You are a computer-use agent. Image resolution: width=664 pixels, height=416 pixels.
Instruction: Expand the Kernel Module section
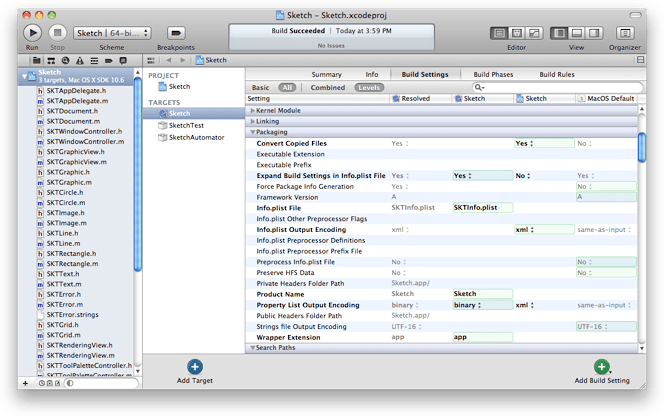coord(252,111)
